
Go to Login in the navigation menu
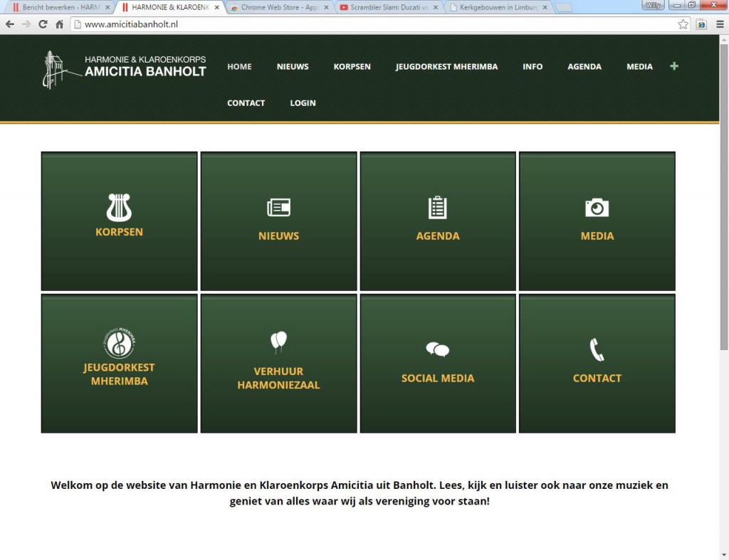click(303, 103)
